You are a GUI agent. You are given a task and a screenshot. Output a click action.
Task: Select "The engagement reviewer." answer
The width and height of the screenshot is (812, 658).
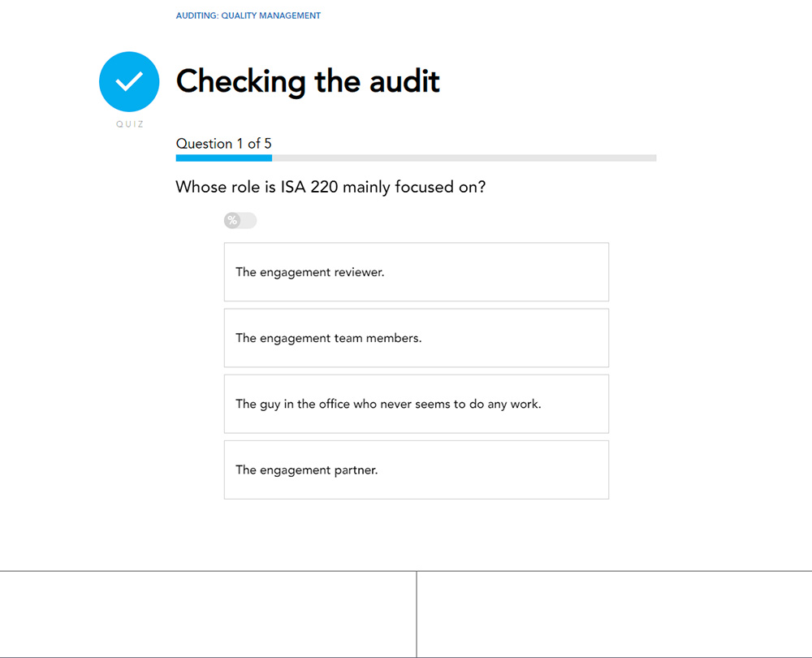tap(416, 272)
